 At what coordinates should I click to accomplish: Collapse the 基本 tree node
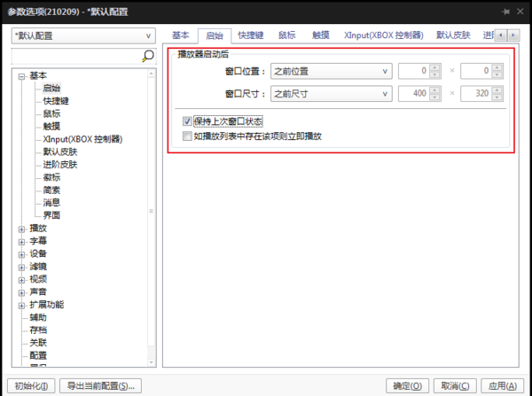point(21,76)
